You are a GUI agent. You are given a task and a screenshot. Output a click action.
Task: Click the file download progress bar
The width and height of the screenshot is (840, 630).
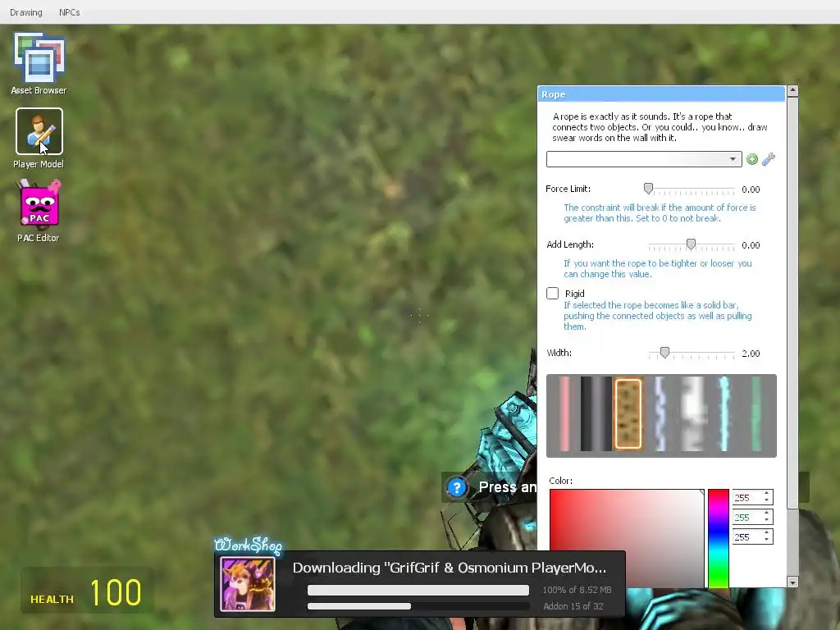coord(418,590)
